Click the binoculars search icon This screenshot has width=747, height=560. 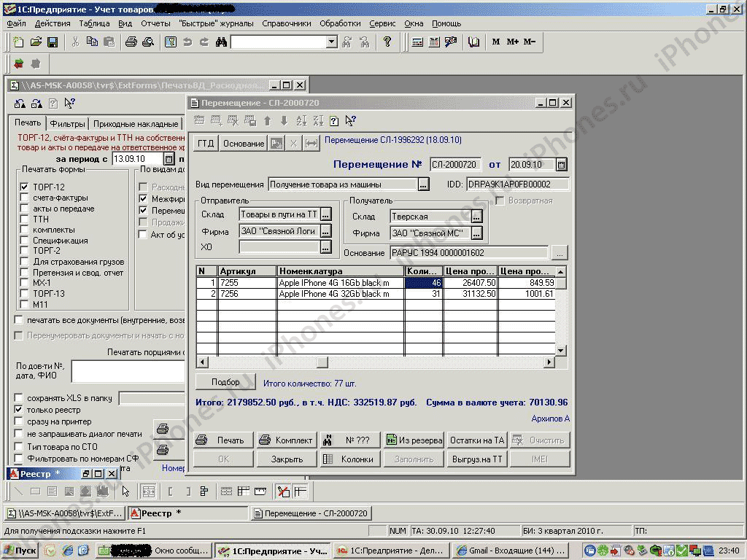[221, 42]
